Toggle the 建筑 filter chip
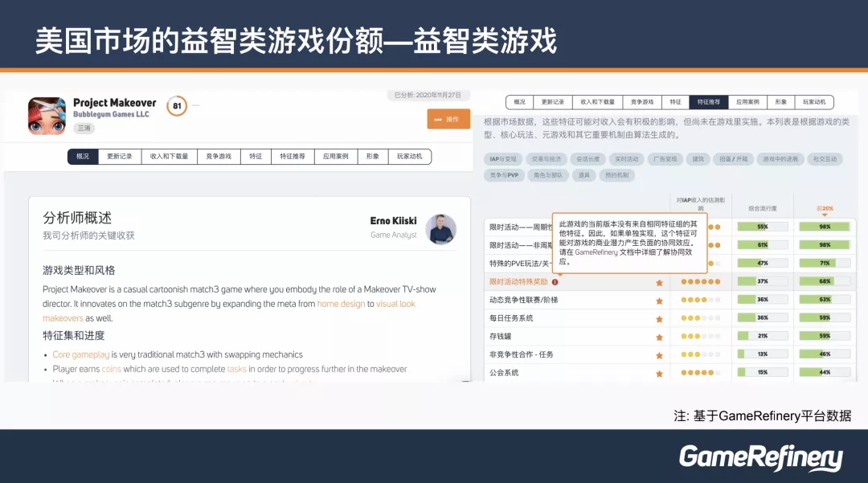The width and height of the screenshot is (868, 483). coord(698,159)
